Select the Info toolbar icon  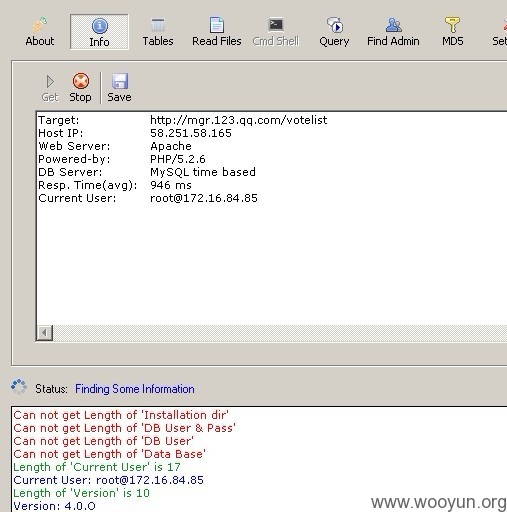(x=100, y=26)
